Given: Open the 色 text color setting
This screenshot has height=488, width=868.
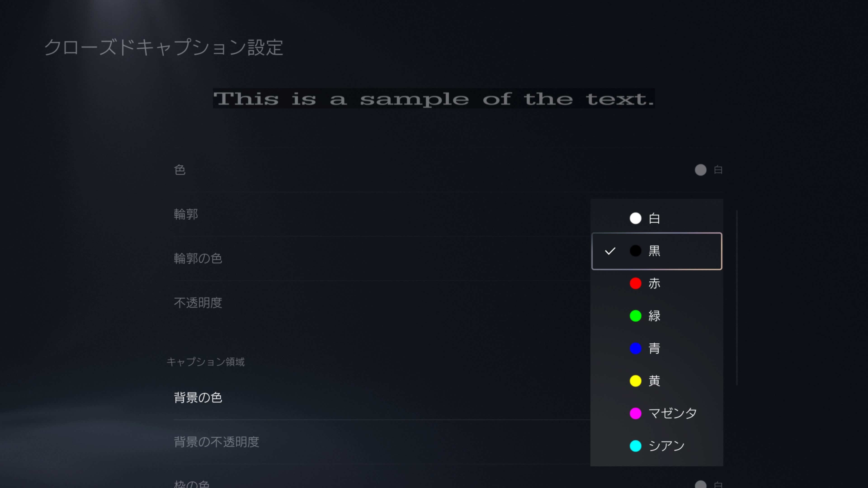Looking at the screenshot, I should [x=180, y=170].
